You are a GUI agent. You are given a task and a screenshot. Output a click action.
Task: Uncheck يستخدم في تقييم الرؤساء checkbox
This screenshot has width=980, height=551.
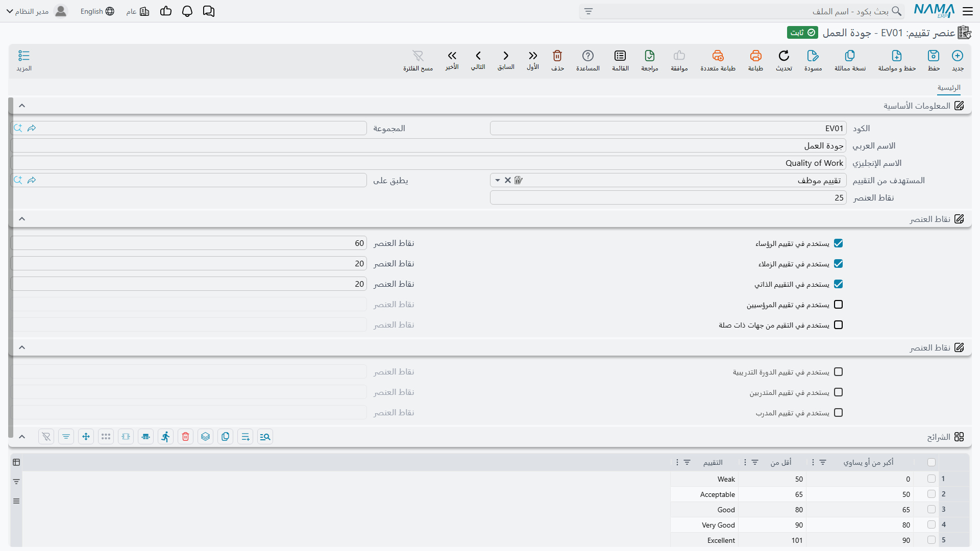coord(838,243)
